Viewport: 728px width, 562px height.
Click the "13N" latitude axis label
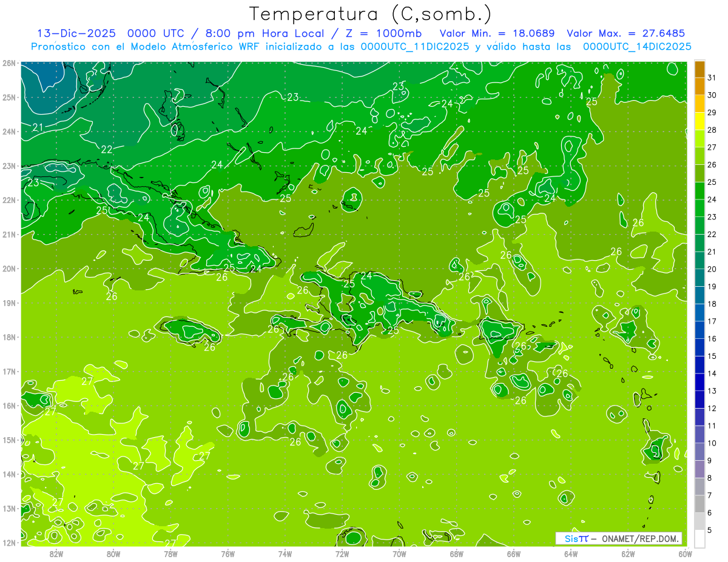pyautogui.click(x=9, y=508)
